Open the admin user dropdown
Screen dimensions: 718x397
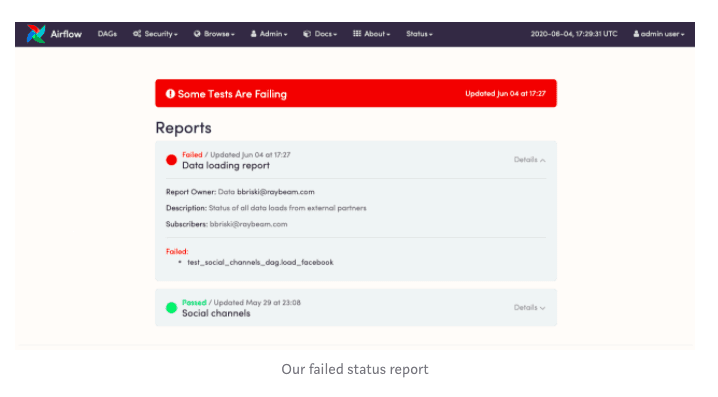pos(659,34)
